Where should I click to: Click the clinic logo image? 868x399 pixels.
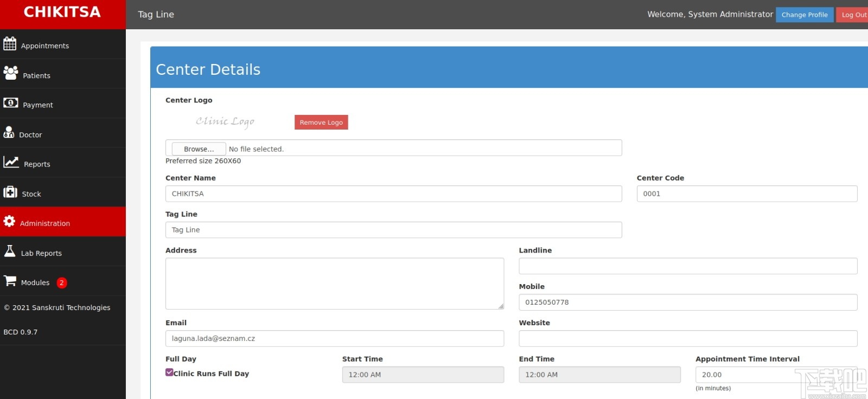(225, 121)
